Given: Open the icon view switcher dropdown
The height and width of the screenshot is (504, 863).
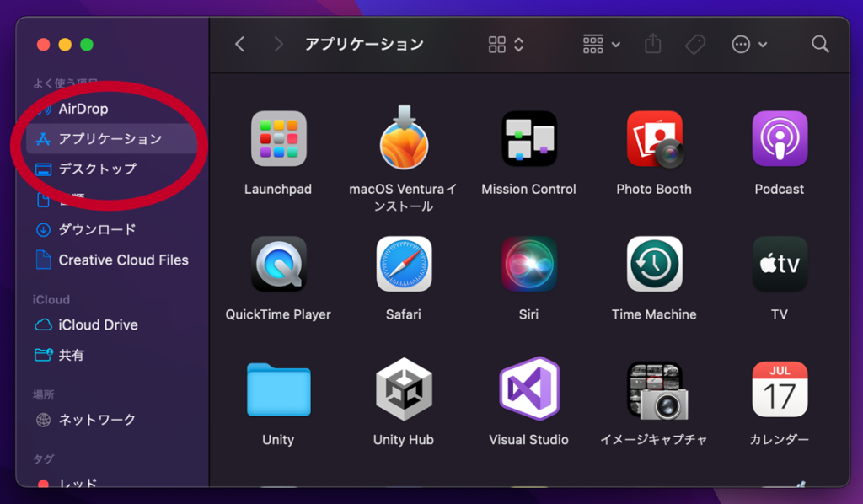Looking at the screenshot, I should [x=507, y=45].
